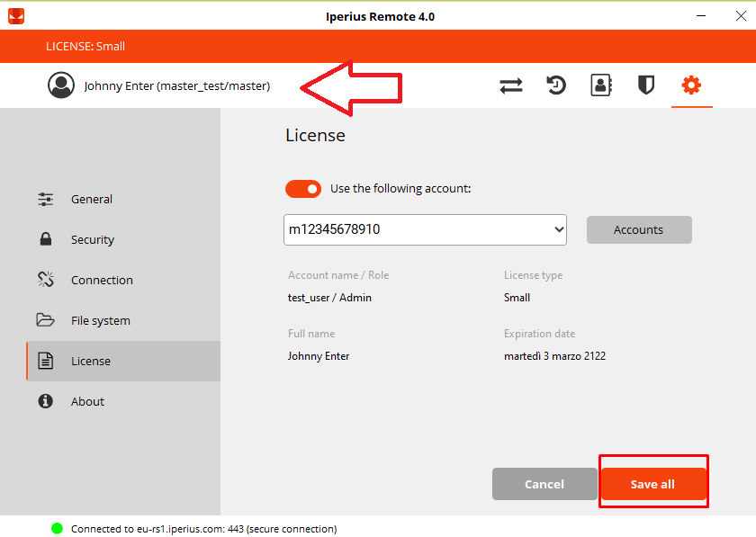This screenshot has width=756, height=537.
Task: Switch to Connection settings
Action: (123, 280)
